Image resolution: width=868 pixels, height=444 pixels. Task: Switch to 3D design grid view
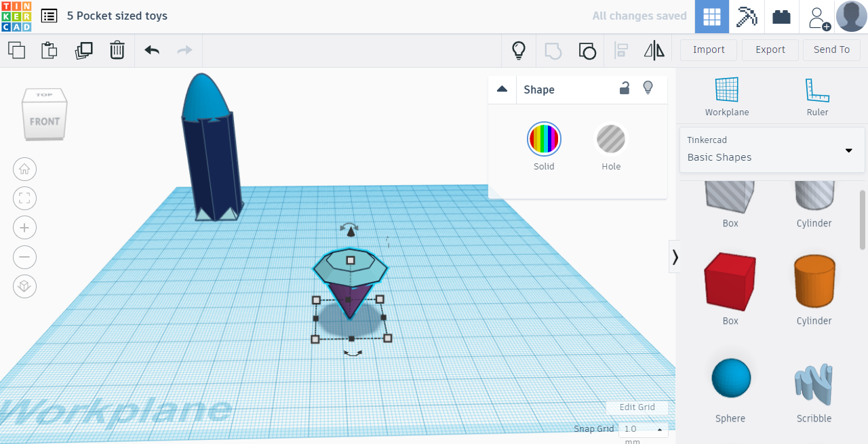(712, 17)
